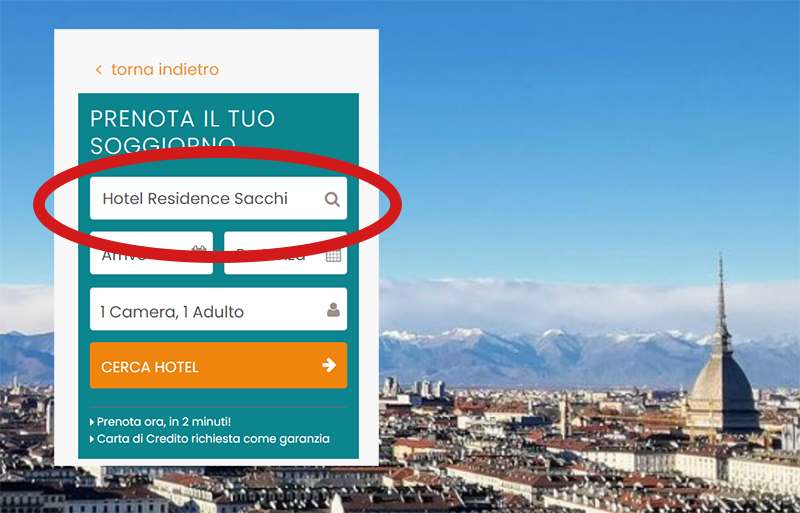The width and height of the screenshot is (800, 513).
Task: Click the person icon in the guests field
Action: pyautogui.click(x=333, y=309)
